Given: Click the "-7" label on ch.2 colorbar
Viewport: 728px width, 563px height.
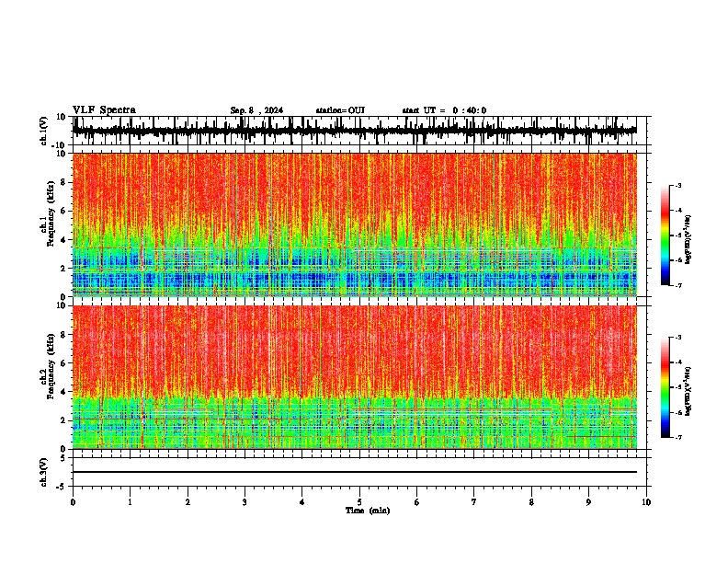Looking at the screenshot, I should click(677, 438).
